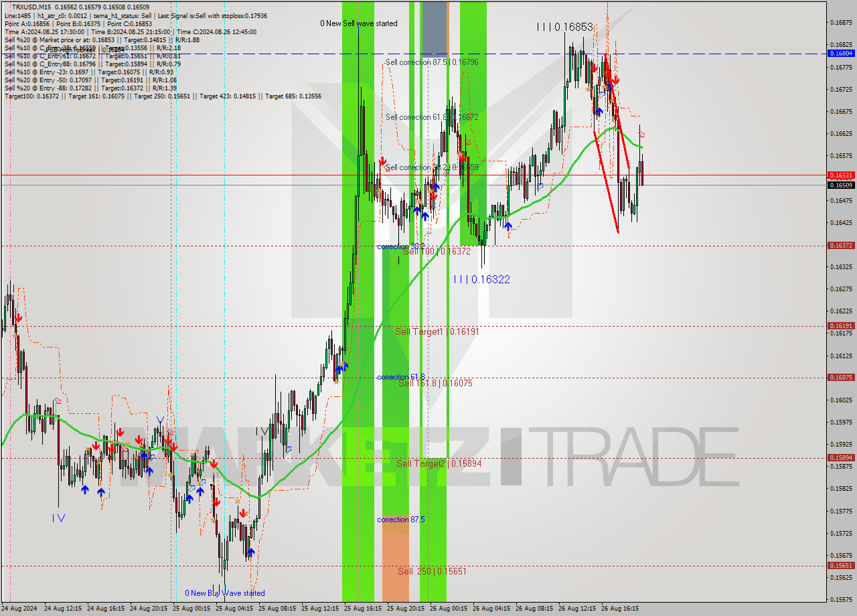Click the '25 Aug 00:15' time label
The width and height of the screenshot is (857, 616).
[x=191, y=609]
